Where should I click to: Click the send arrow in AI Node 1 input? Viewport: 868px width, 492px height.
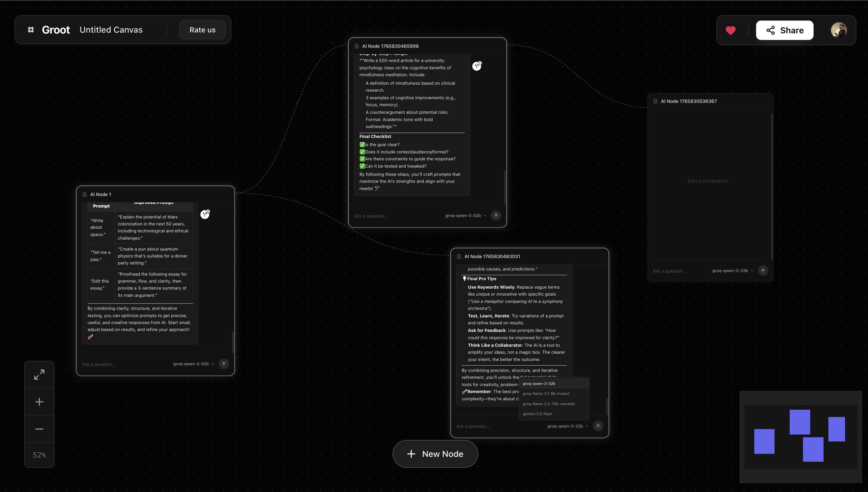224,364
